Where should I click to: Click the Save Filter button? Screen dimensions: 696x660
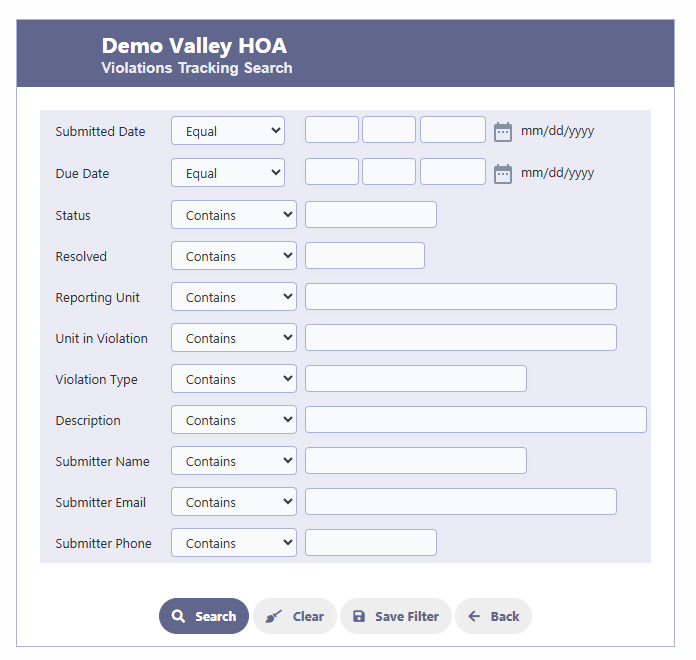pyautogui.click(x=395, y=616)
